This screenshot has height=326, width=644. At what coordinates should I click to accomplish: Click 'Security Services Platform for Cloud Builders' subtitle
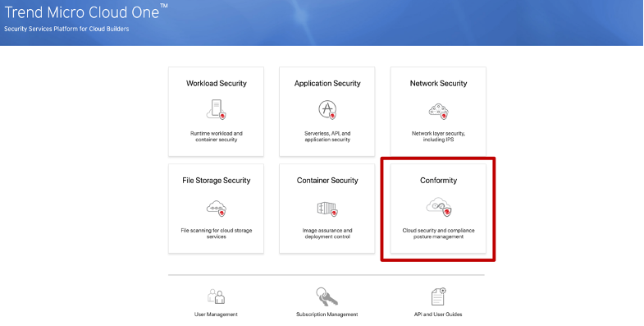[66, 29]
